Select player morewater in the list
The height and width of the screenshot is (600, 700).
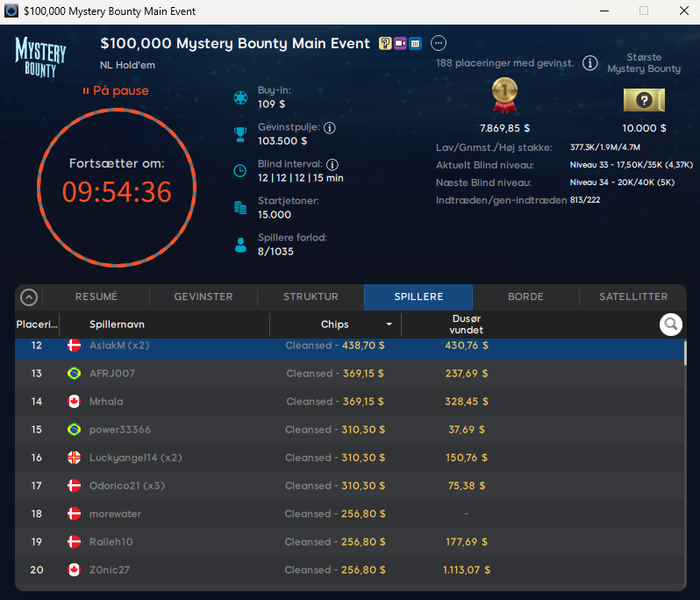[115, 514]
